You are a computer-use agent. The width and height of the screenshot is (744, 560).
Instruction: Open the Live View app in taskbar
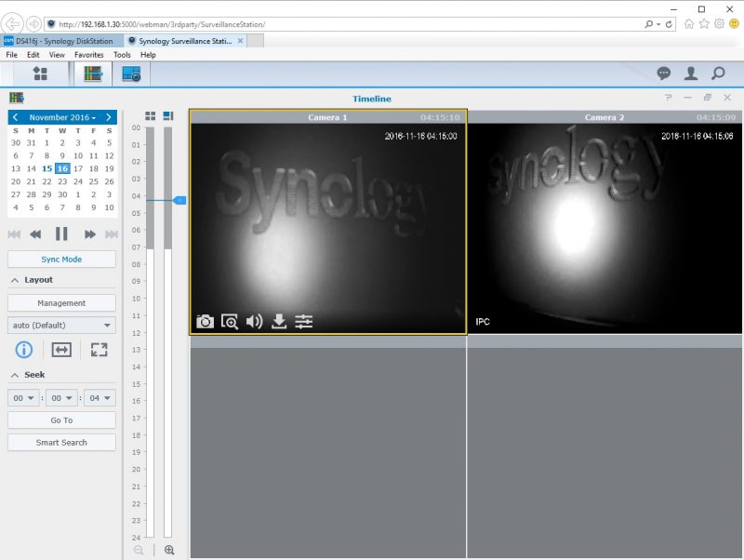(131, 73)
